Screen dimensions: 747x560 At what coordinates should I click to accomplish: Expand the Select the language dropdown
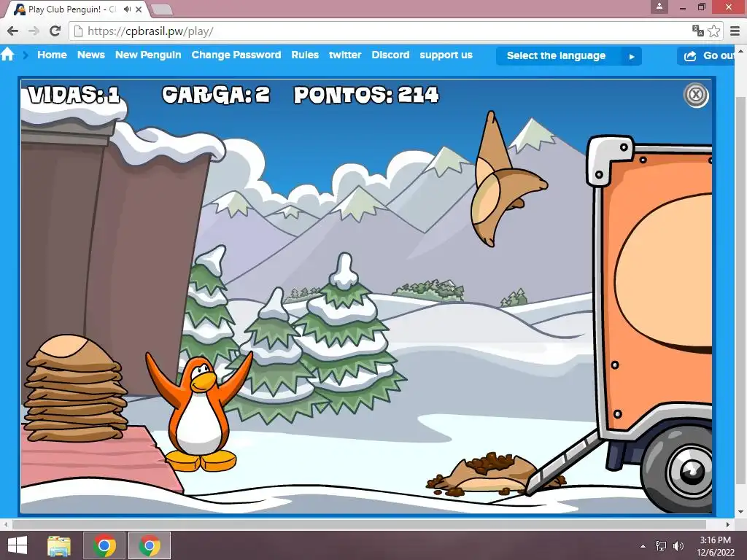point(569,55)
